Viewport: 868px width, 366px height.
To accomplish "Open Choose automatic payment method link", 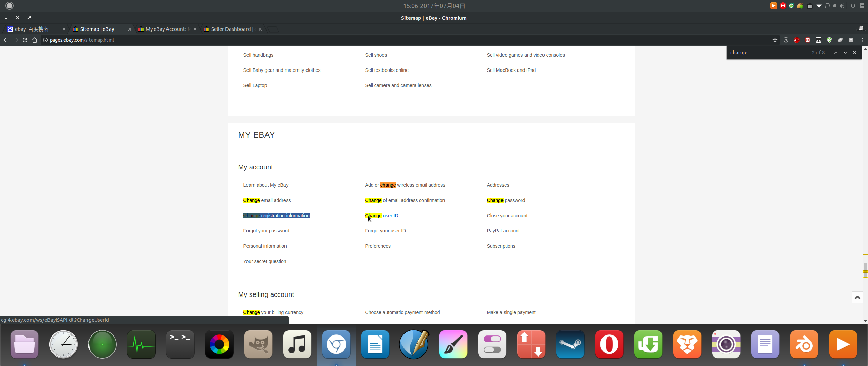I will point(402,312).
